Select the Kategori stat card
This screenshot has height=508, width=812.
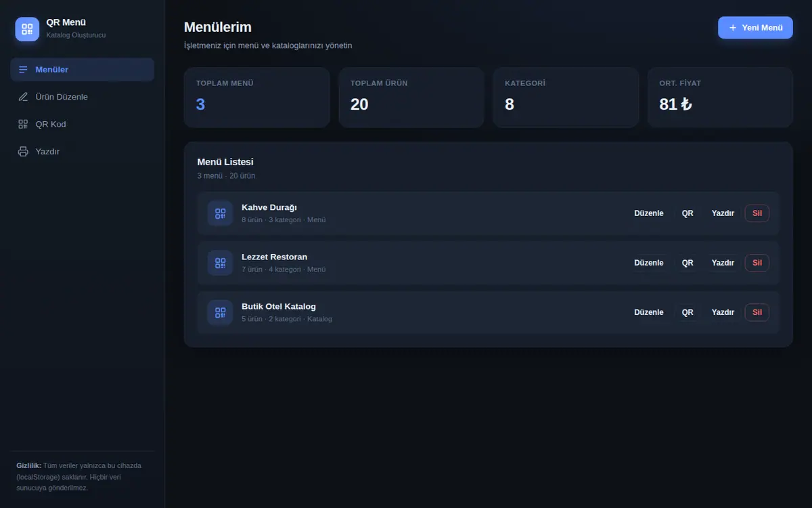pyautogui.click(x=566, y=98)
